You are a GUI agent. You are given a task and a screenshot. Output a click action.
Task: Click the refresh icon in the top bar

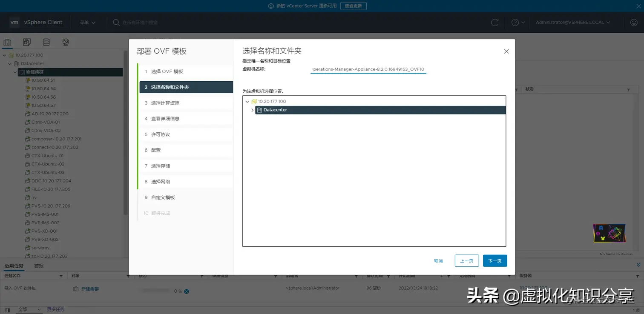pos(494,22)
